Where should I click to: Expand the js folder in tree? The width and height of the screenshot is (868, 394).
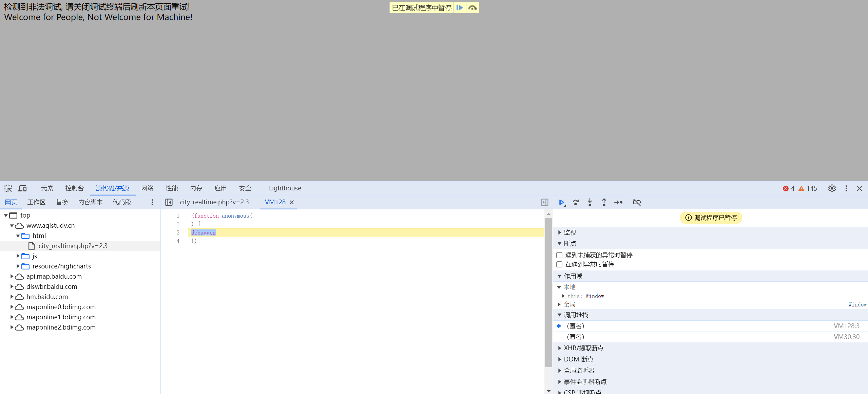coord(18,256)
